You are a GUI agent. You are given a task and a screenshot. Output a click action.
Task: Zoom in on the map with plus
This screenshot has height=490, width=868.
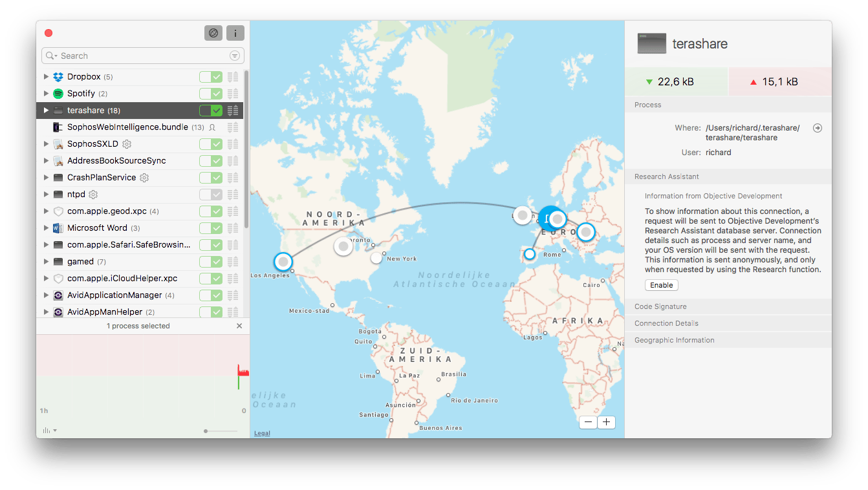point(606,422)
